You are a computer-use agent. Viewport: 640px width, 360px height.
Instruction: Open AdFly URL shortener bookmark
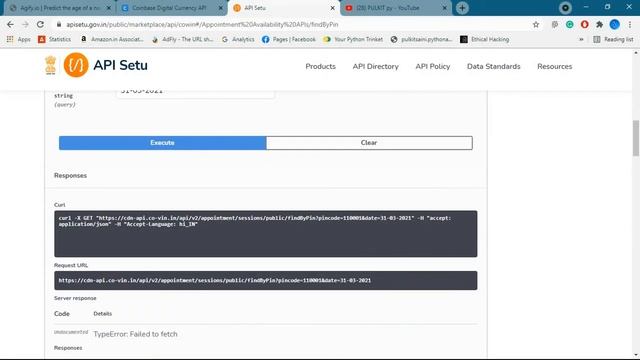[182, 40]
